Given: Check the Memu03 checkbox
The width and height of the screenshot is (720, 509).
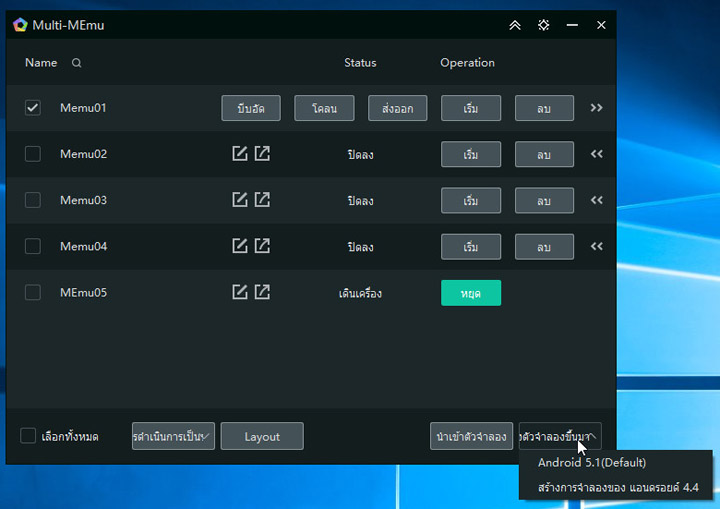Looking at the screenshot, I should tap(33, 200).
